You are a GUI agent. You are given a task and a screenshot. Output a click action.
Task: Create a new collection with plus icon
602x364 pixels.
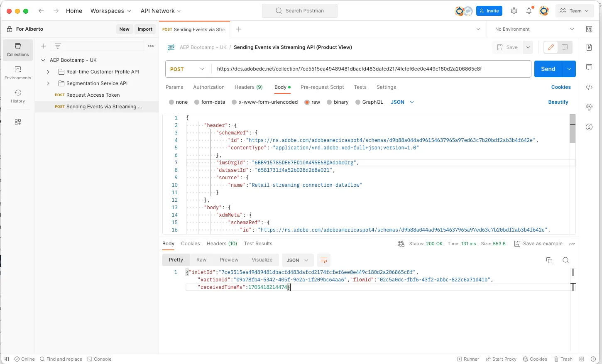coord(43,46)
